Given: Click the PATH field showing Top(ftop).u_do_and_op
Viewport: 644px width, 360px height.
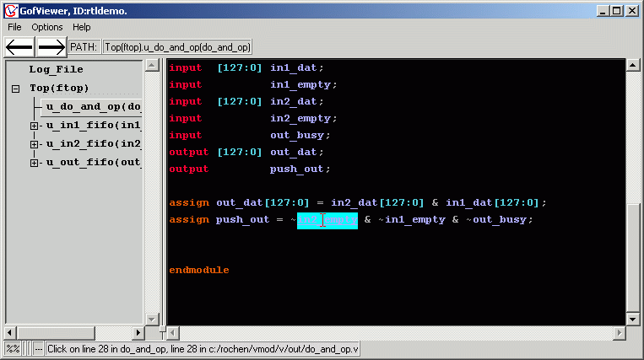Looking at the screenshot, I should pos(177,47).
